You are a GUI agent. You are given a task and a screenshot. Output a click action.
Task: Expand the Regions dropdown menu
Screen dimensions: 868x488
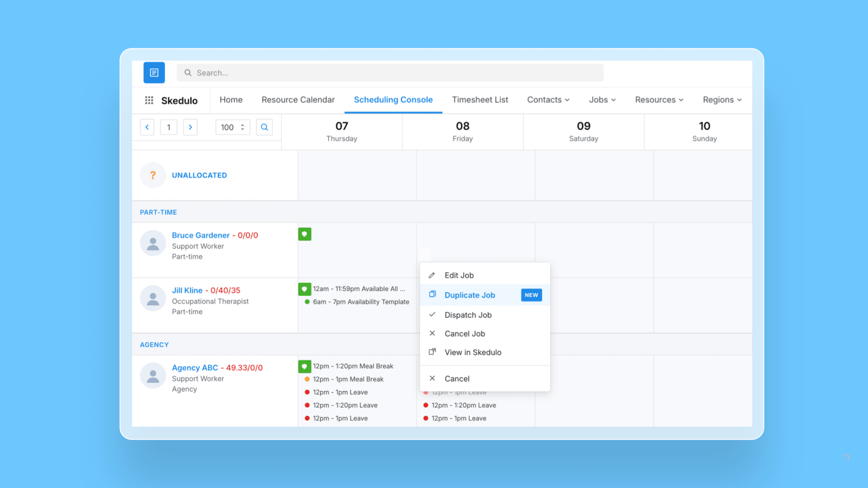tap(722, 100)
